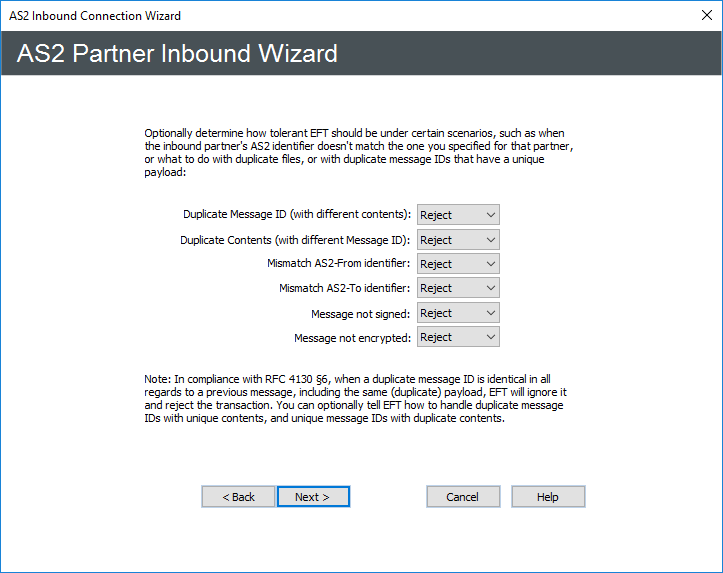Click the AS2 Inbound Connection Wizard title bar text
The image size is (723, 573).
coord(96,16)
